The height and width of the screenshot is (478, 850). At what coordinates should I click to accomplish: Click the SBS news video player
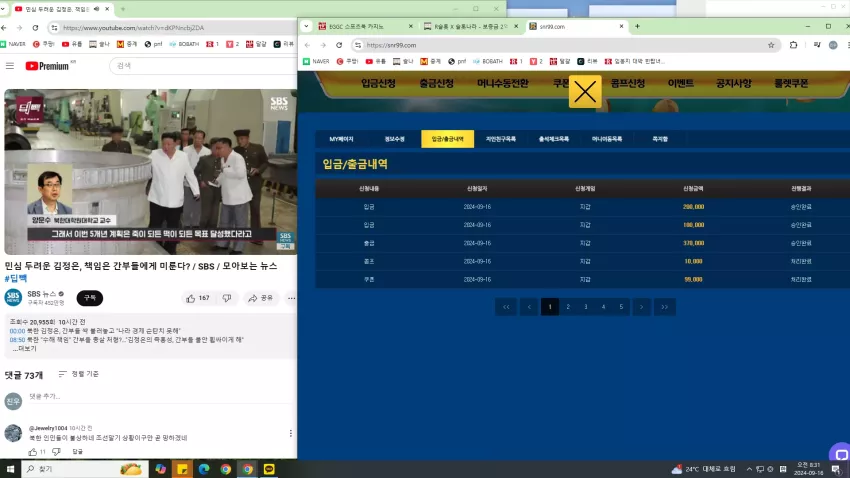tap(151, 172)
